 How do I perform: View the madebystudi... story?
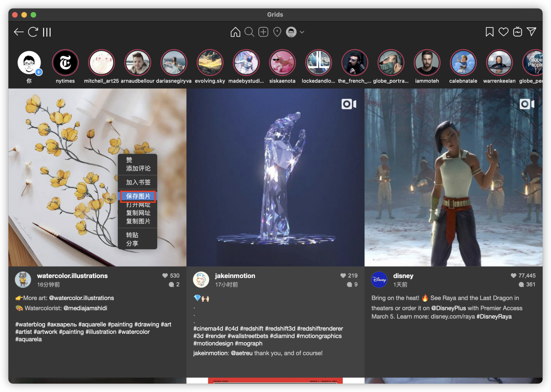click(246, 63)
